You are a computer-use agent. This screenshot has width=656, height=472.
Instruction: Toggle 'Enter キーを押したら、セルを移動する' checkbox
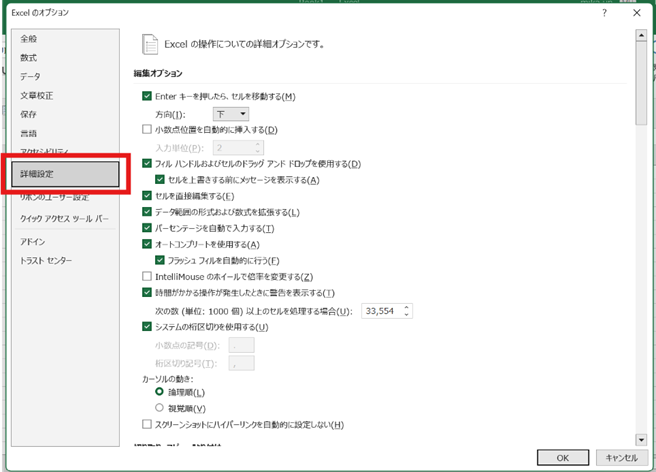(x=148, y=96)
